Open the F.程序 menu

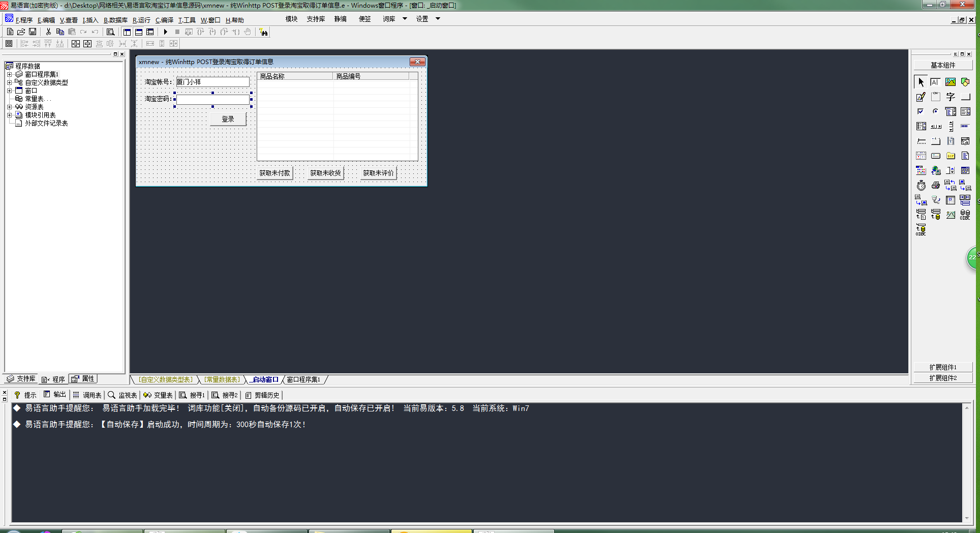click(24, 20)
